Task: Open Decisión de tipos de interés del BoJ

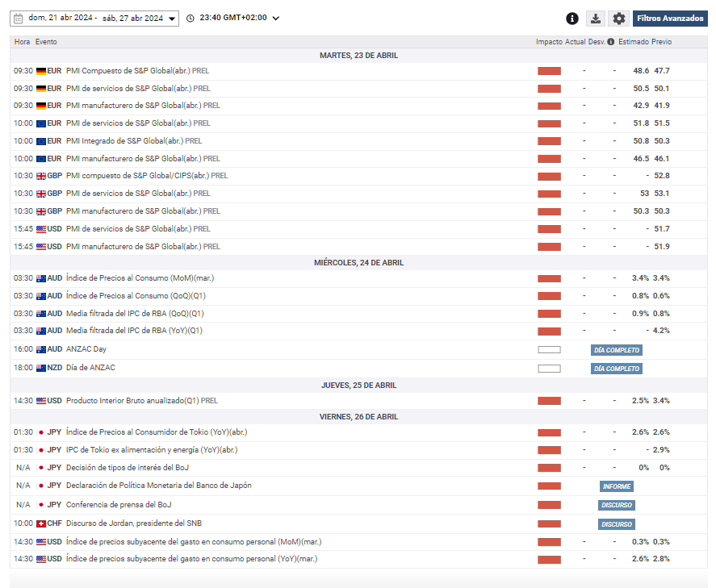Action: [128, 468]
